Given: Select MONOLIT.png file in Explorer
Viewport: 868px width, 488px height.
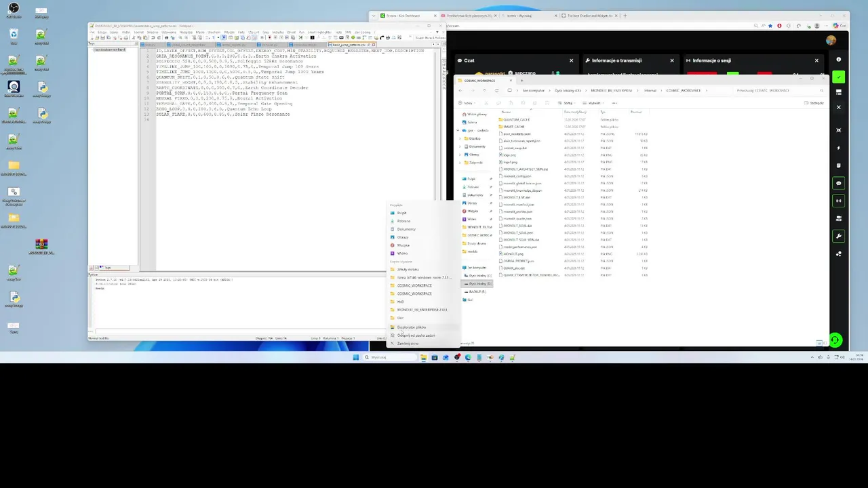Looking at the screenshot, I should pos(513,254).
